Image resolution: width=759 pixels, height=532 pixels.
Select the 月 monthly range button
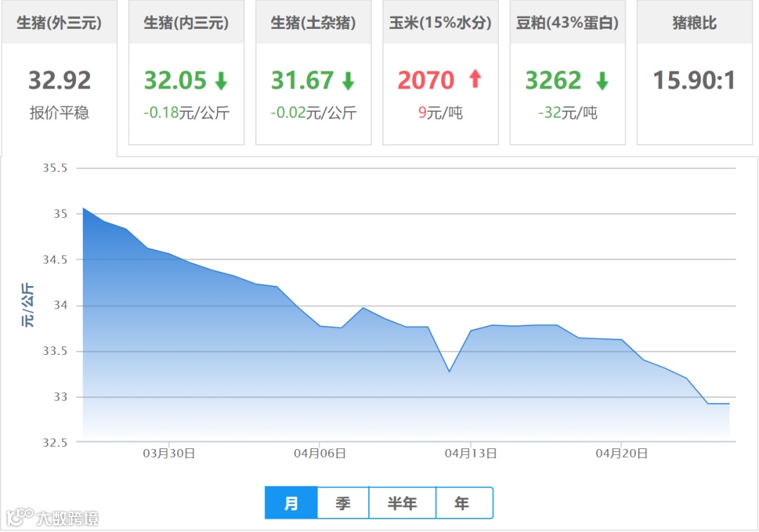291,503
